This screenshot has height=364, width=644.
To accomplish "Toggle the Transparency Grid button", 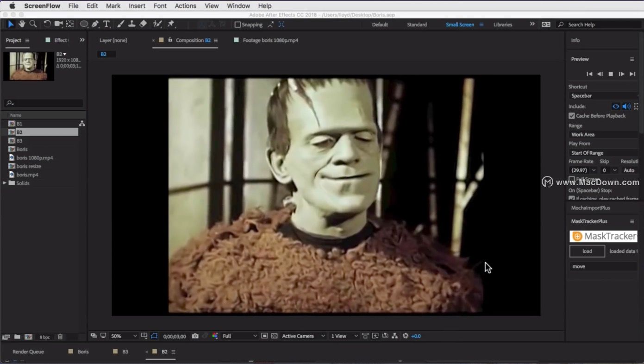I will click(x=274, y=336).
